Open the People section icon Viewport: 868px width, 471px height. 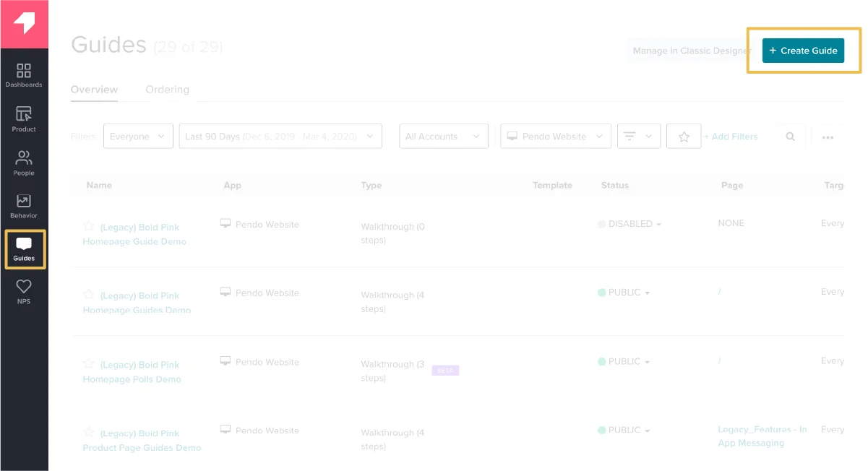[24, 163]
